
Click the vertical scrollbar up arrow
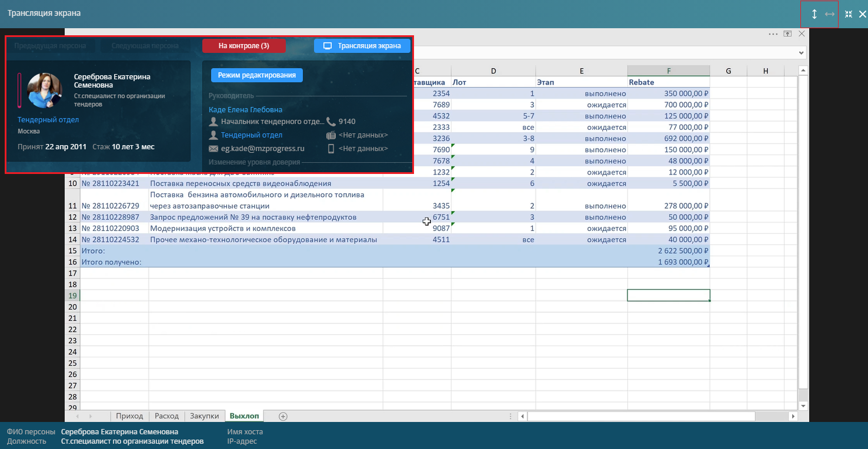click(x=803, y=71)
